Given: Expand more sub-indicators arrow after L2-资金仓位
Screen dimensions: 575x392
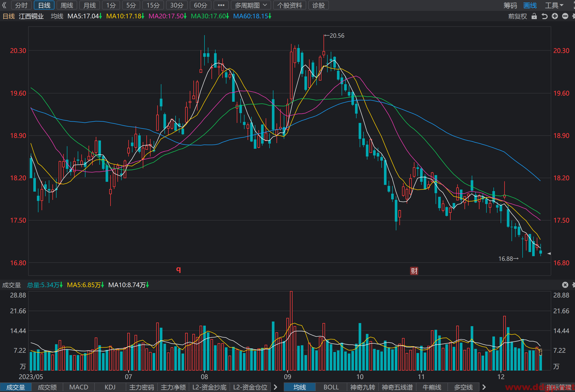Looking at the screenshot, I should pyautogui.click(x=275, y=387).
